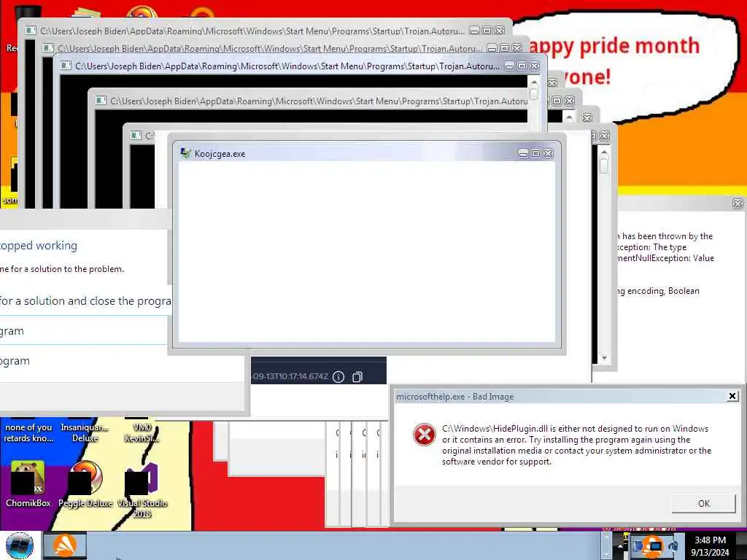The image size is (747, 560).
Task: Close the exception dialog mentioning 'encoding, Boolean'
Action: pos(738,204)
